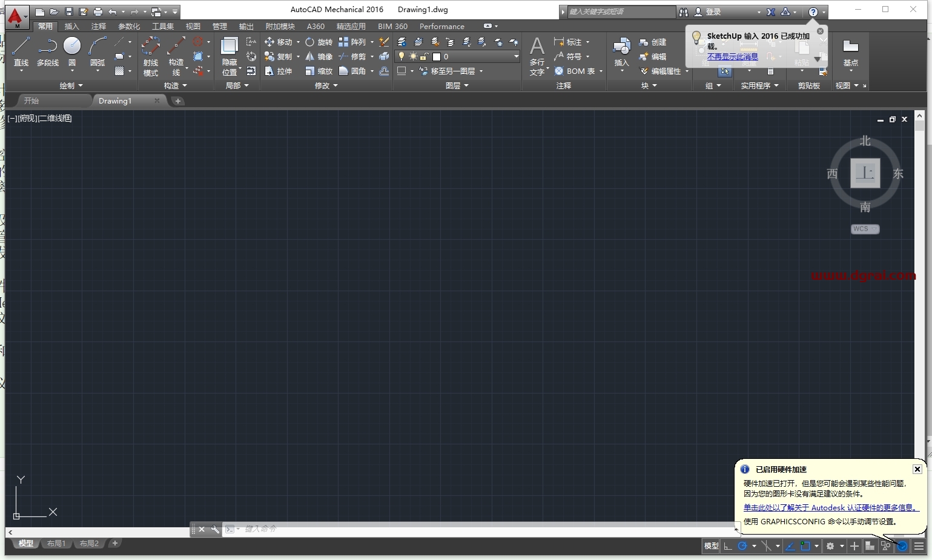Viewport: 932px width, 560px height.
Task: Select the 直线 (Line) tool
Action: tap(21, 51)
